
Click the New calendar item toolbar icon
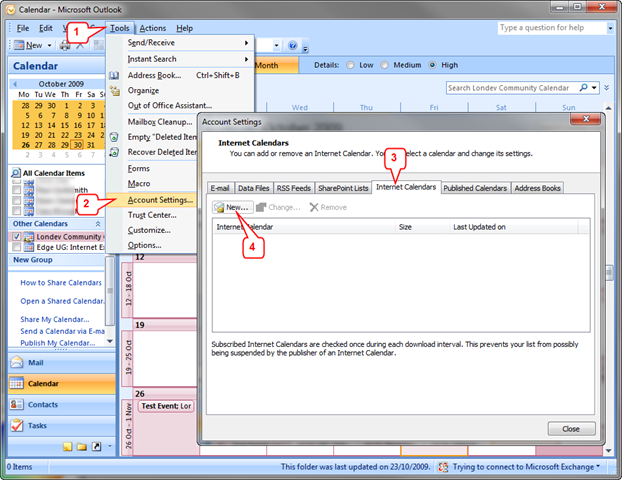point(18,45)
